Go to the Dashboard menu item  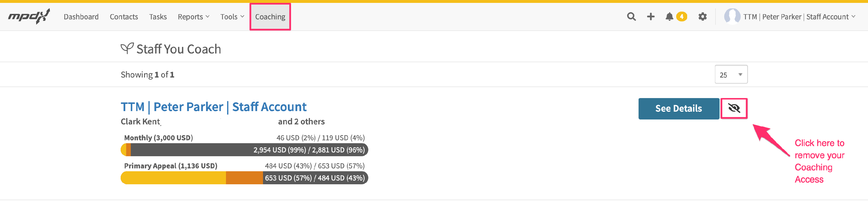pos(81,17)
